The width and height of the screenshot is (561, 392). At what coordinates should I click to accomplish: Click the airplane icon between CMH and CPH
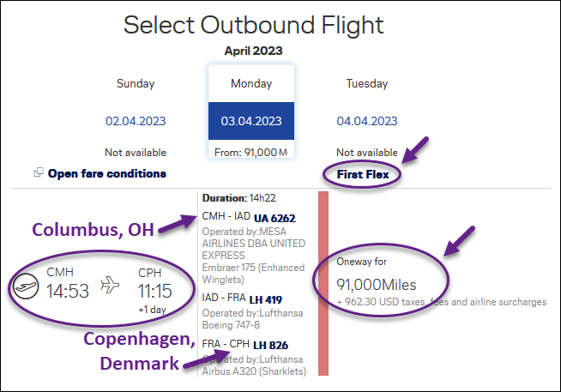pos(110,285)
